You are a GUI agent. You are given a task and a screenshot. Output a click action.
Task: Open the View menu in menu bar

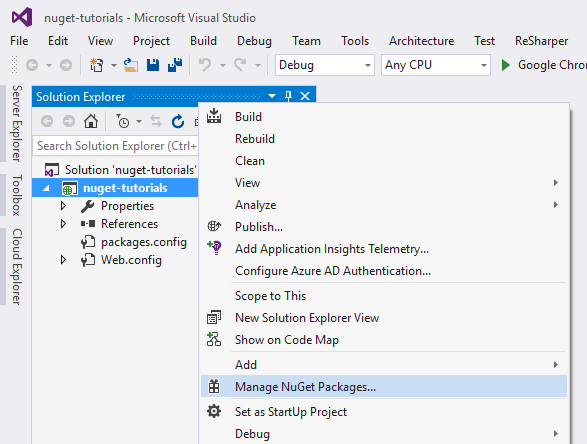100,41
